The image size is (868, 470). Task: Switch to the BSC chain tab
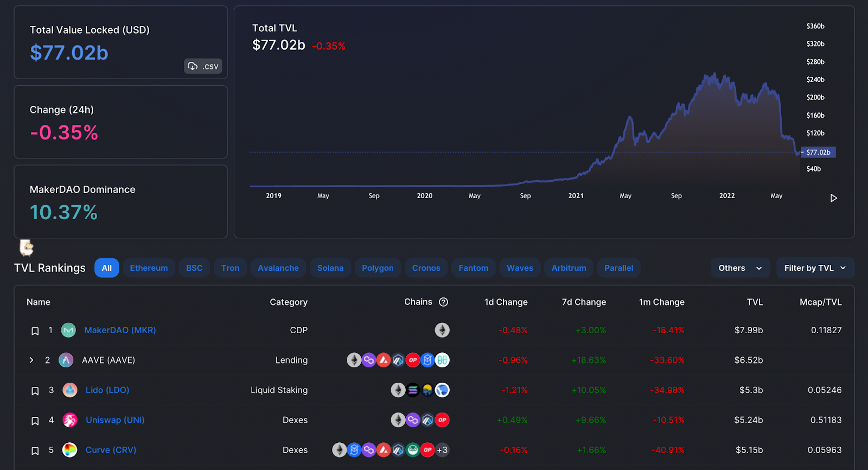[x=194, y=268]
